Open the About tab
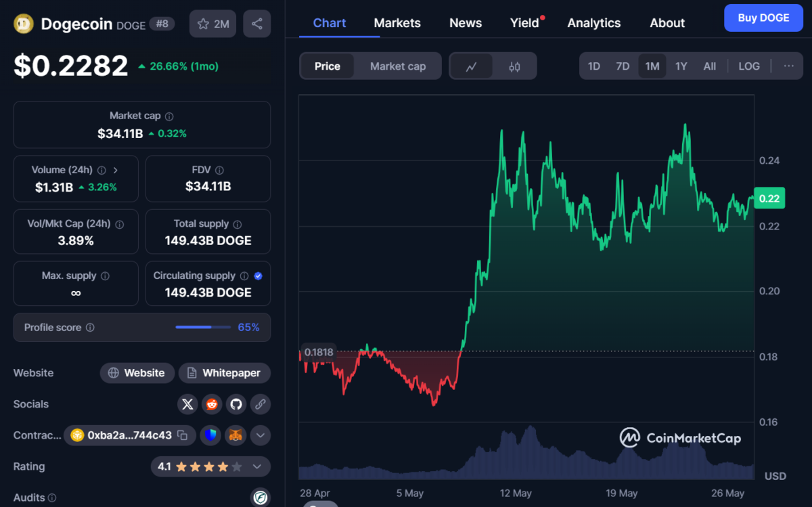 pyautogui.click(x=667, y=23)
